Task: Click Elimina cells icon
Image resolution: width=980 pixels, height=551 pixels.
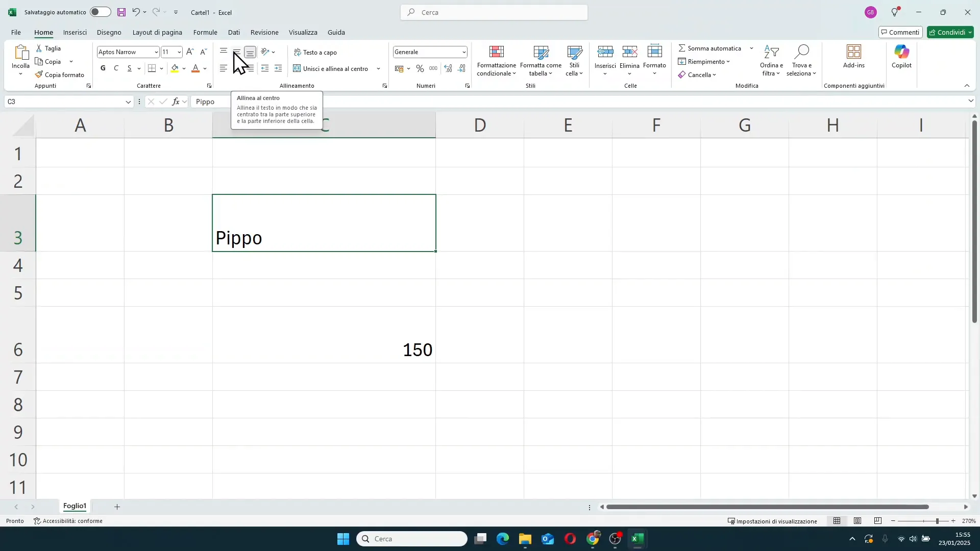Action: (630, 52)
